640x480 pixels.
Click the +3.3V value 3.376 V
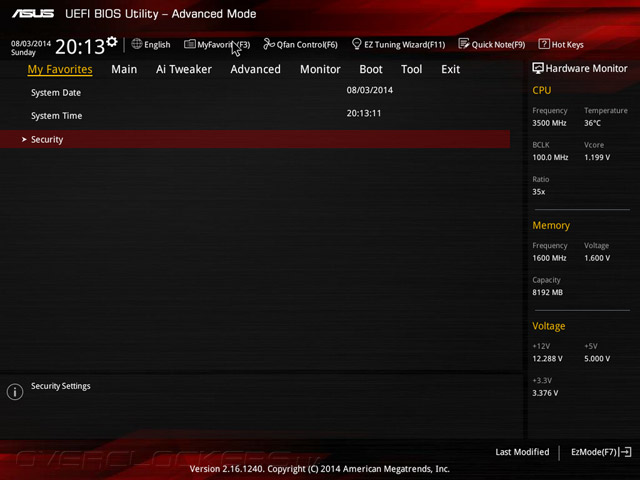tap(545, 393)
